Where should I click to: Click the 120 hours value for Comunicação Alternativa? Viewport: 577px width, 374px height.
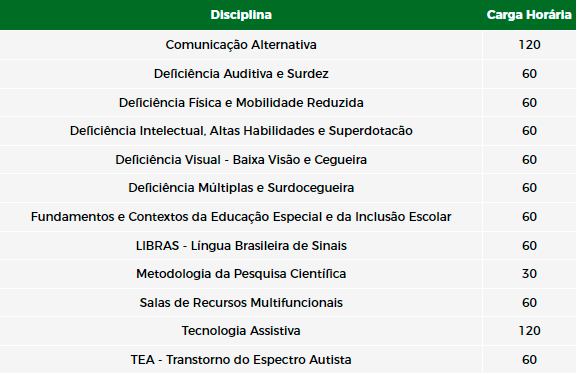click(x=530, y=45)
